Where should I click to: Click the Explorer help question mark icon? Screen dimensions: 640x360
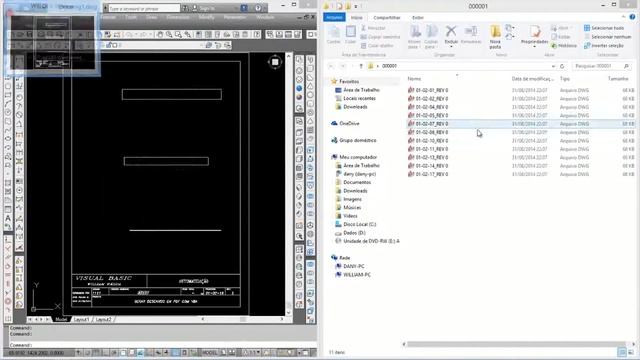point(632,17)
